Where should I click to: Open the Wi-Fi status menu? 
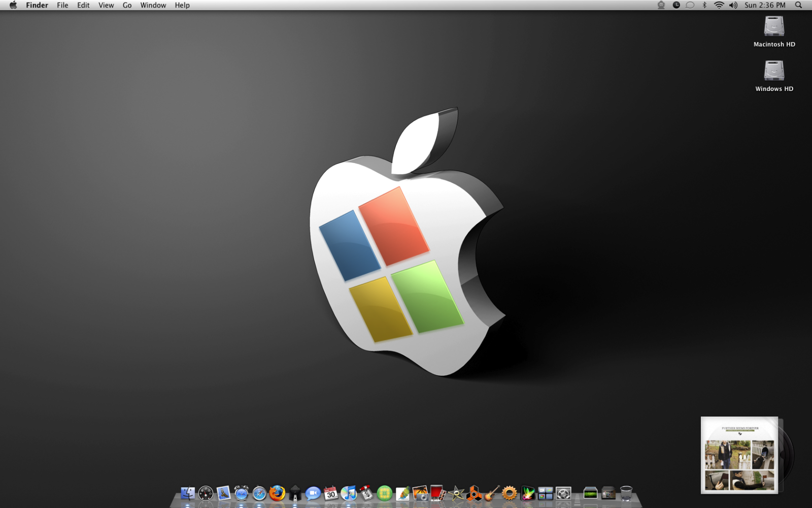point(719,5)
